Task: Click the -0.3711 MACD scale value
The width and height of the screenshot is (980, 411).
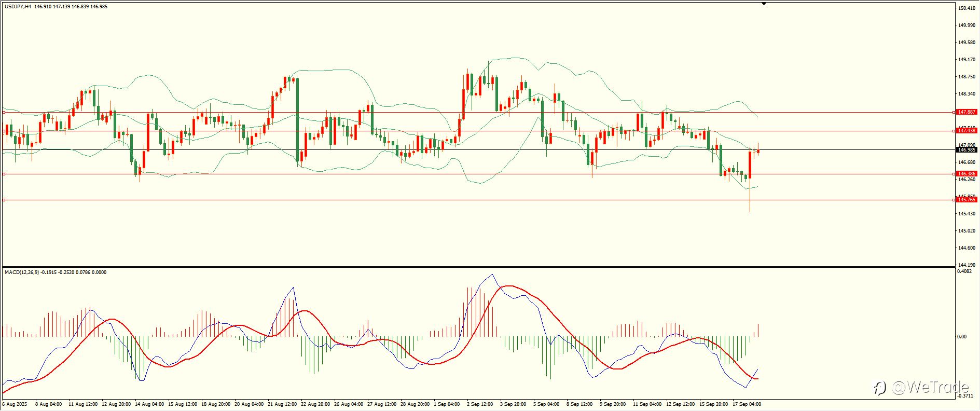Action: 965,396
